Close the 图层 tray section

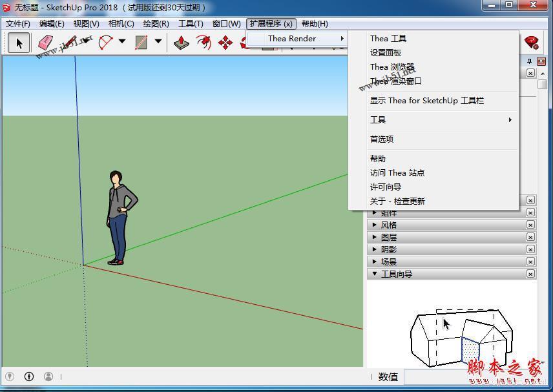point(530,237)
